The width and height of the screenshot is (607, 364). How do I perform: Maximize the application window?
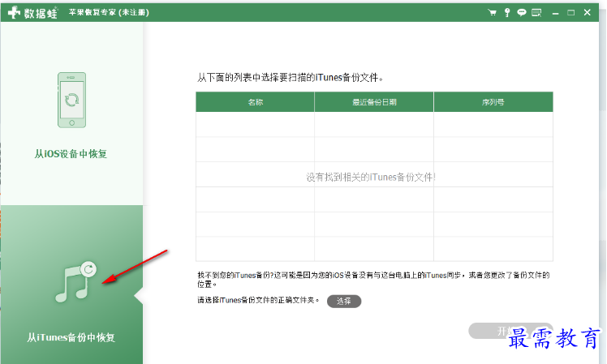click(571, 13)
